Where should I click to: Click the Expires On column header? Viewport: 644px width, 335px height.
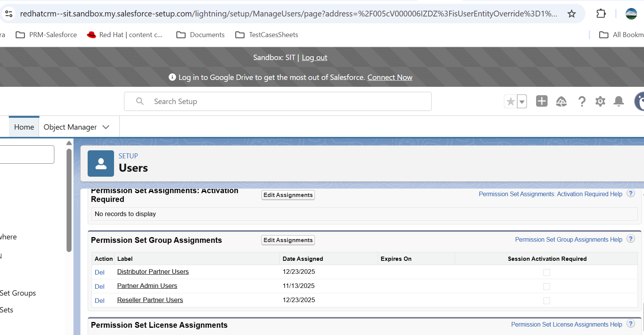click(x=396, y=259)
